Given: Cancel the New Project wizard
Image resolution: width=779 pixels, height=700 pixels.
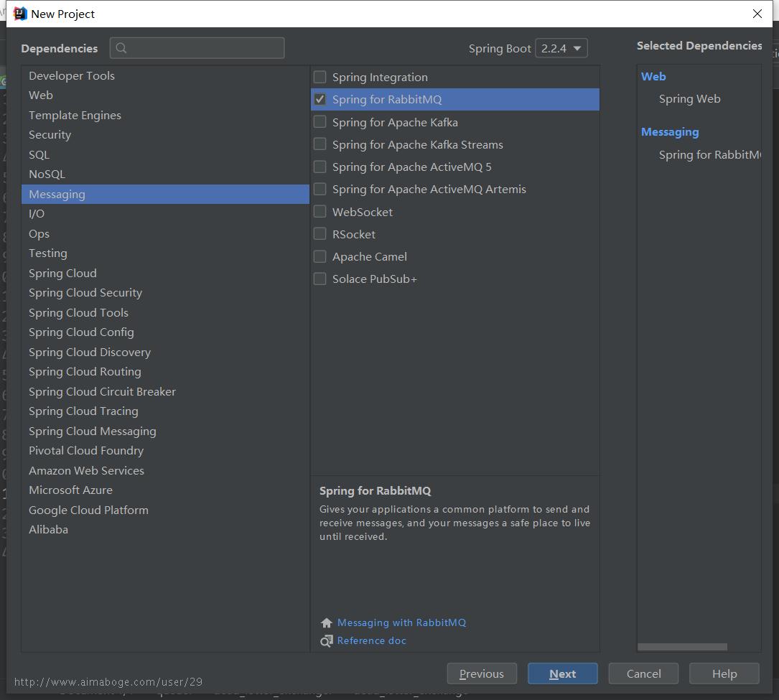Looking at the screenshot, I should 643,673.
